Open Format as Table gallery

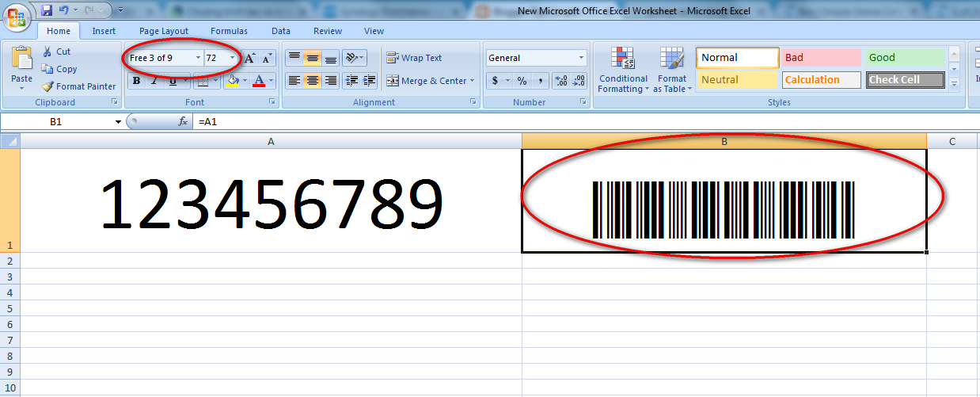(x=672, y=70)
